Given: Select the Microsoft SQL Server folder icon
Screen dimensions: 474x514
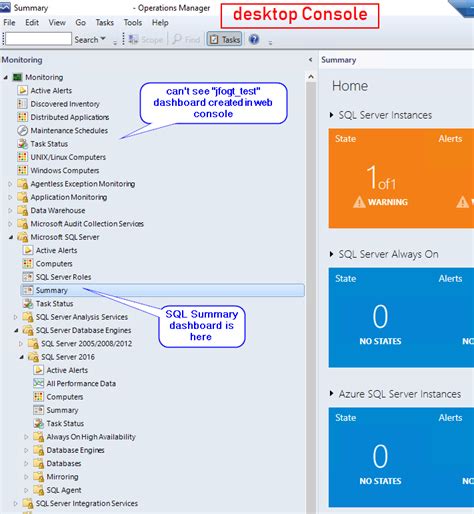Looking at the screenshot, I should click(22, 237).
